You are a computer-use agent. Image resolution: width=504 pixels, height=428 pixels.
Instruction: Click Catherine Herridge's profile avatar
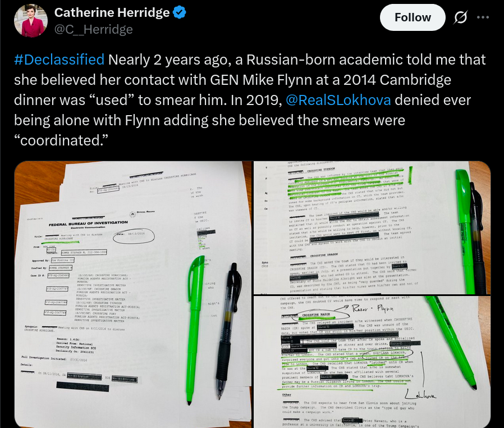coord(31,21)
